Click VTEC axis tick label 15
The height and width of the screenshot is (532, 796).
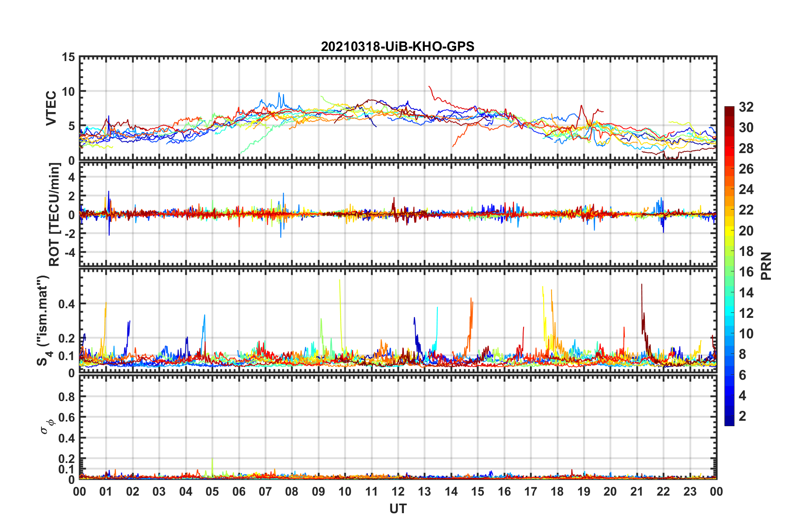pyautogui.click(x=68, y=57)
